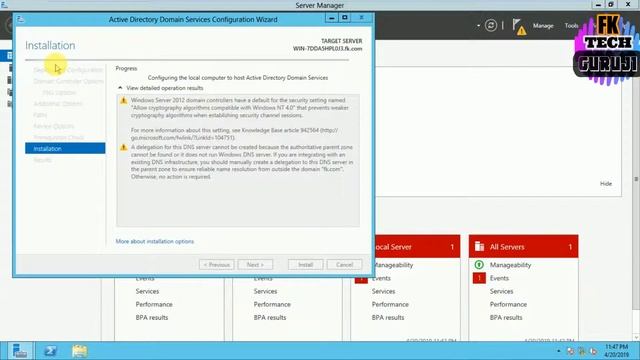Click the Server Manager refresh icon

pos(491,25)
